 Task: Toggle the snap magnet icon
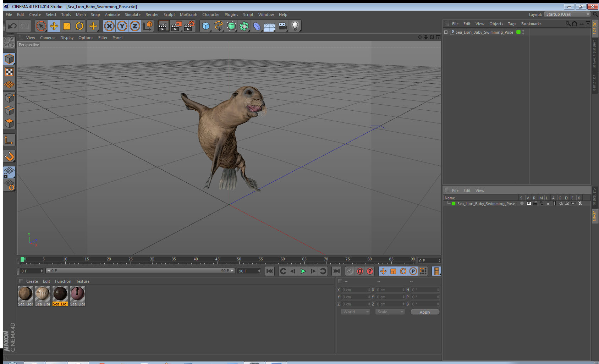point(10,156)
